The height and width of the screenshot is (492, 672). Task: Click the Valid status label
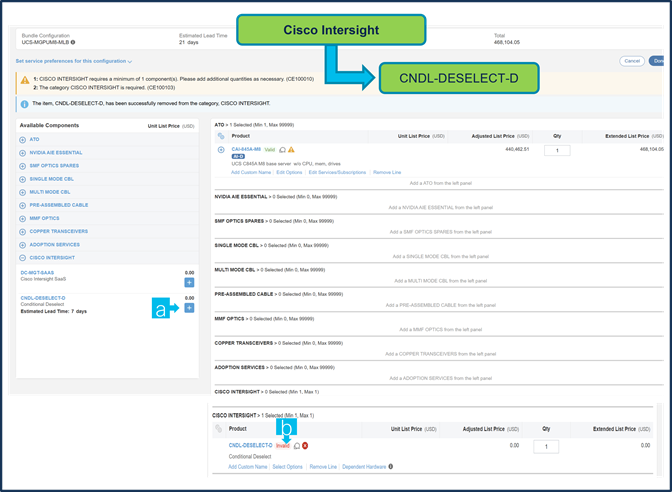(270, 150)
